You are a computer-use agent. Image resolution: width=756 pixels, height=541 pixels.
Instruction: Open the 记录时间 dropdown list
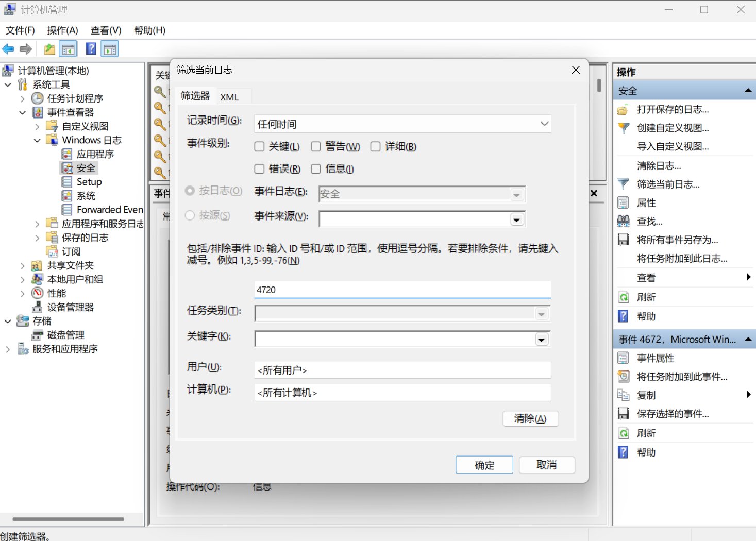click(544, 124)
